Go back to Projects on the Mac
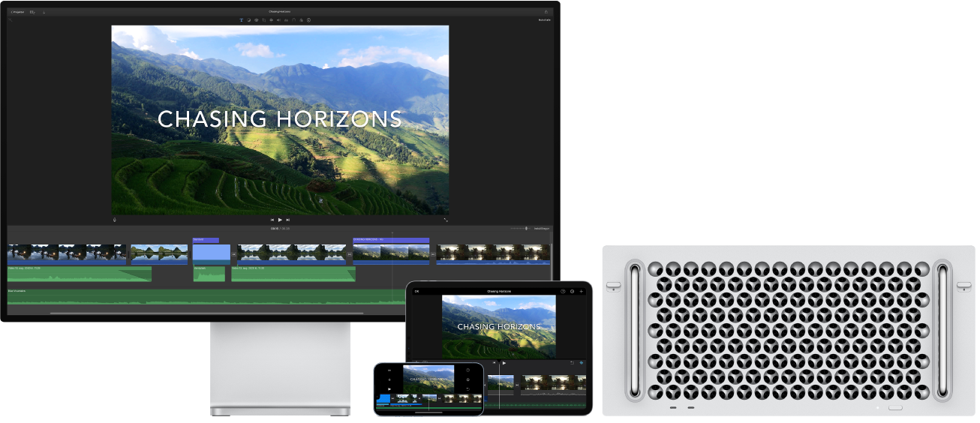The height and width of the screenshot is (423, 980). point(17,12)
